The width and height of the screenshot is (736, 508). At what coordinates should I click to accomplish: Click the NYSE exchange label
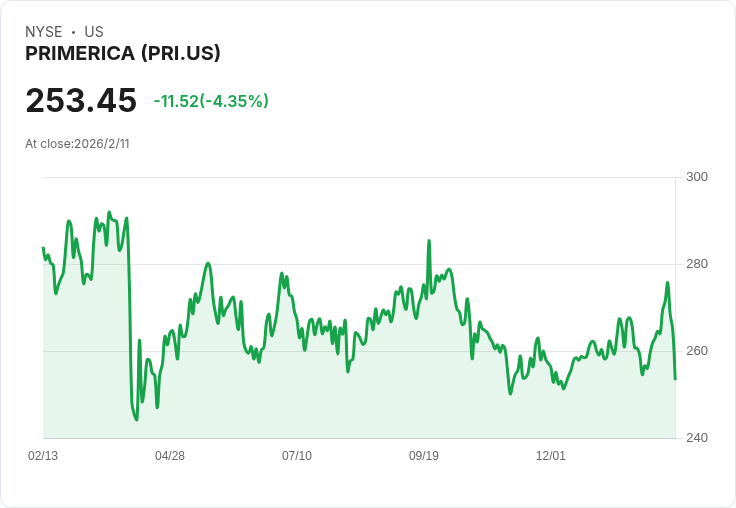coord(43,32)
